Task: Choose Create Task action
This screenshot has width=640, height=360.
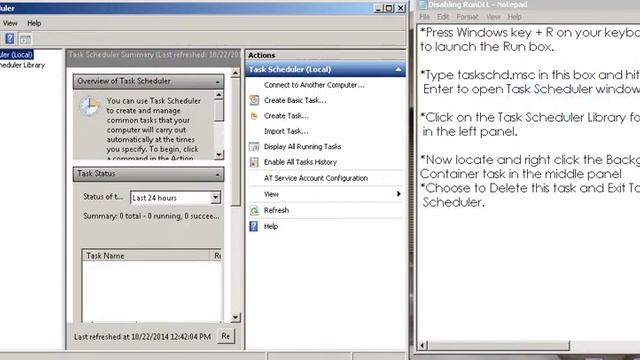Action: pyautogui.click(x=286, y=116)
